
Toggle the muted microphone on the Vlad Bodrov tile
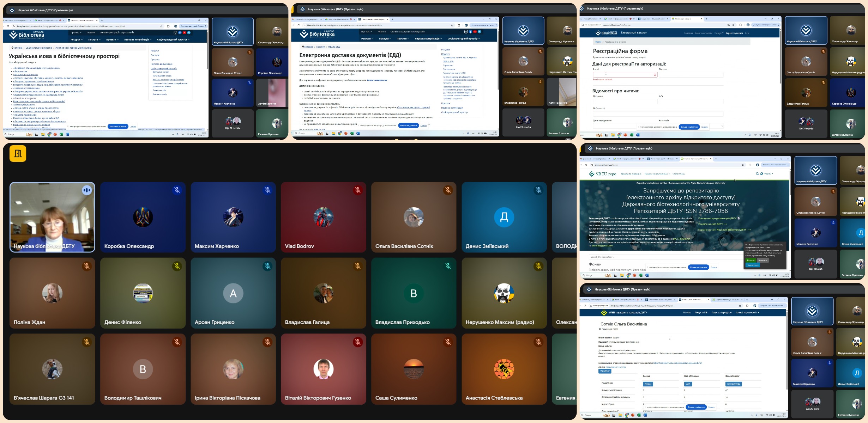click(x=358, y=190)
